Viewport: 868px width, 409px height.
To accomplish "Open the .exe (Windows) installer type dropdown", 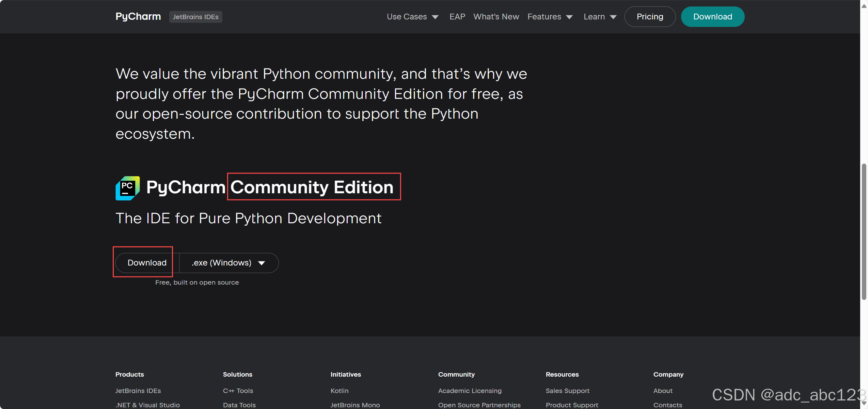I will tap(228, 263).
